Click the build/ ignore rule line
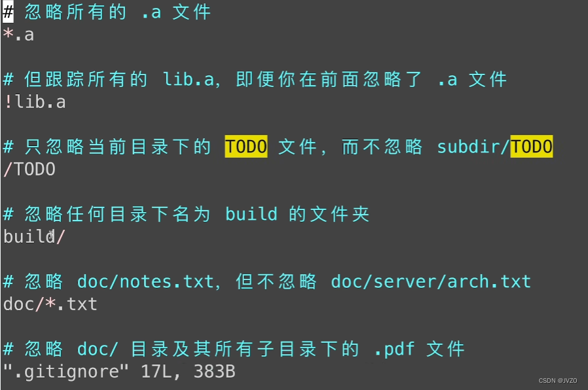Image resolution: width=588 pixels, height=390 pixels. [34, 236]
